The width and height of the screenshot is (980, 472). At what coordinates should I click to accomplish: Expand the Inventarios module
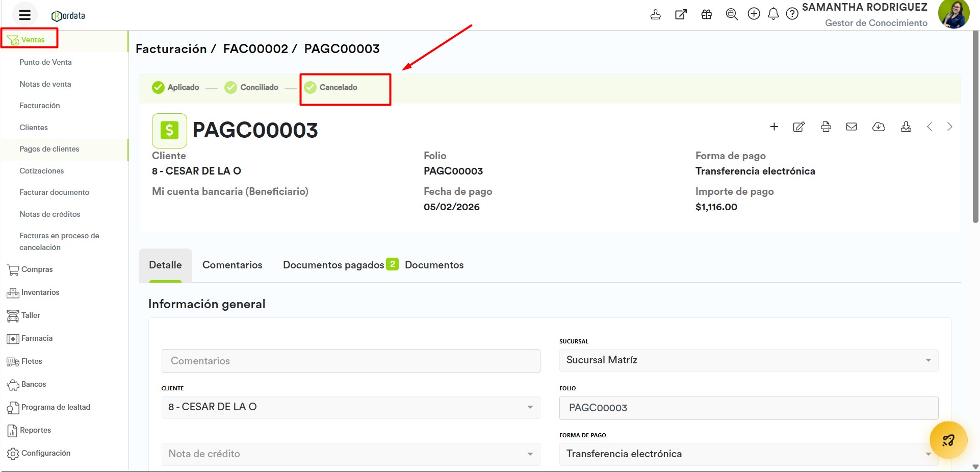[33, 292]
